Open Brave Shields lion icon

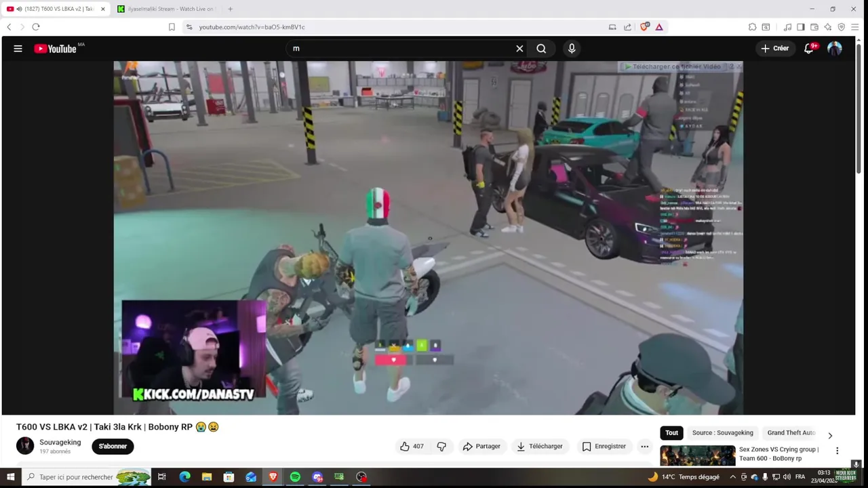(644, 27)
